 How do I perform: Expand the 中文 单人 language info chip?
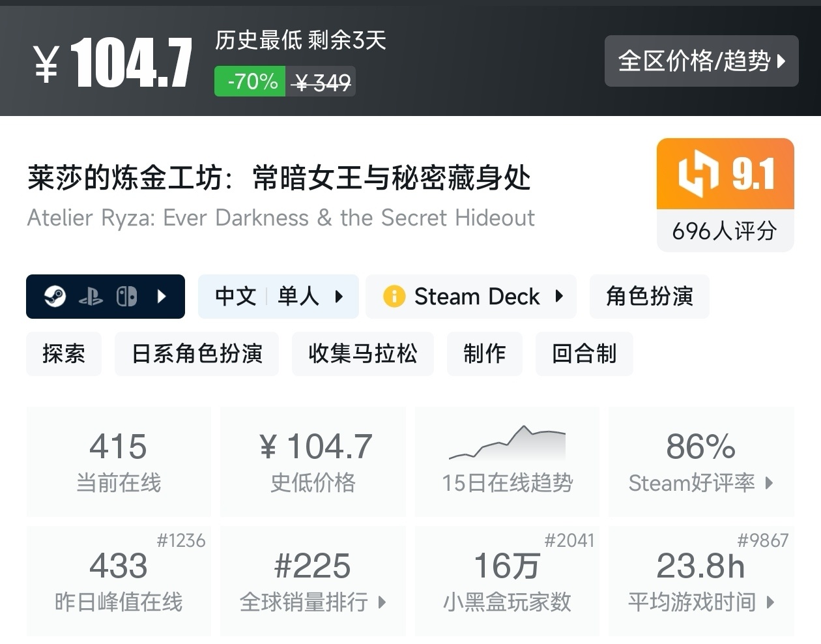[278, 297]
